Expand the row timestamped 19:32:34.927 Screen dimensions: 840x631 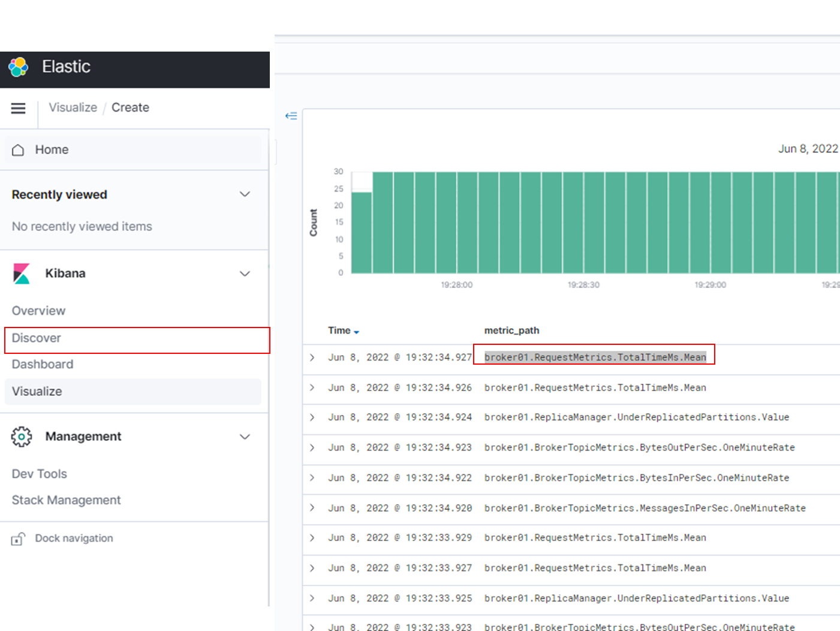click(312, 357)
